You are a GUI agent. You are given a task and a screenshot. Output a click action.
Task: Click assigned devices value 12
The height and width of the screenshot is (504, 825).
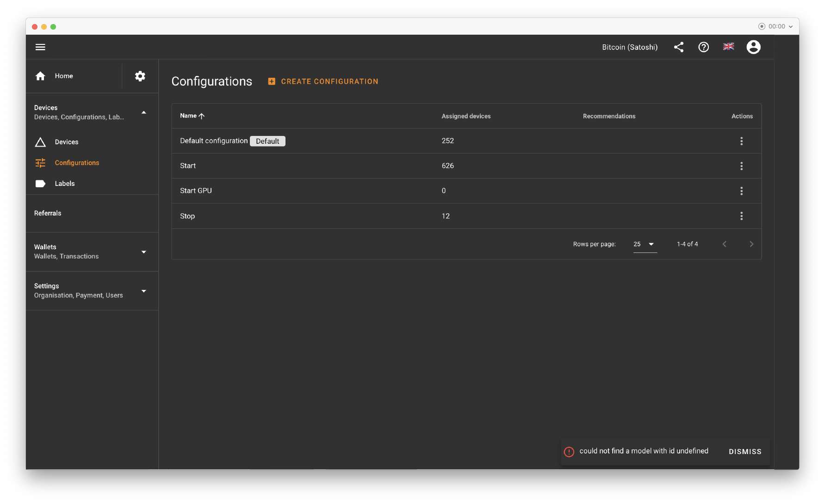pyautogui.click(x=446, y=216)
